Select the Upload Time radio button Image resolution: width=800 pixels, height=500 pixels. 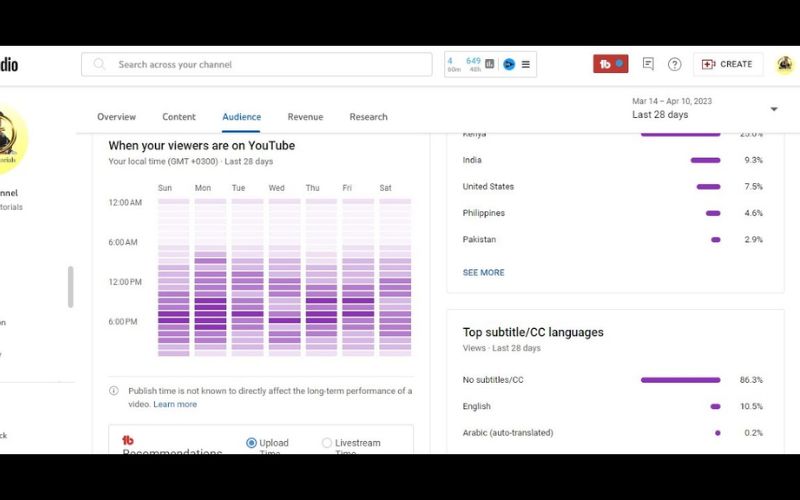click(251, 443)
